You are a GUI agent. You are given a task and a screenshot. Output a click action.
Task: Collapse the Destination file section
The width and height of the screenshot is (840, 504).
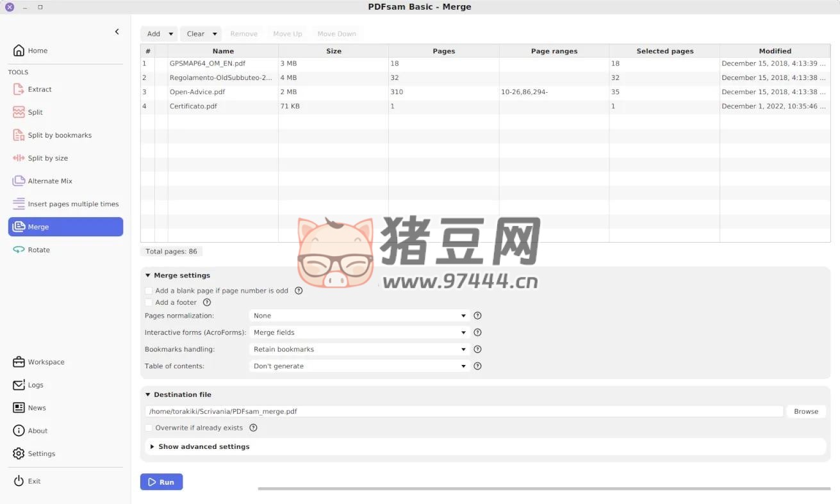[148, 394]
